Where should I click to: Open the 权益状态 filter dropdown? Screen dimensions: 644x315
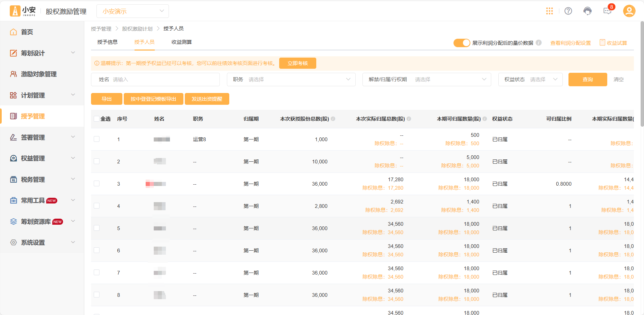pos(530,80)
